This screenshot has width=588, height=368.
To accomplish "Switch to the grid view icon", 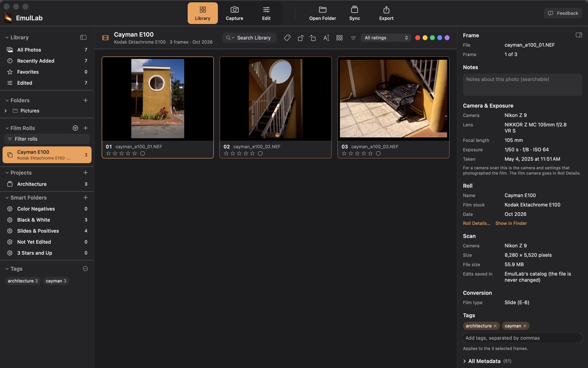I will point(339,38).
